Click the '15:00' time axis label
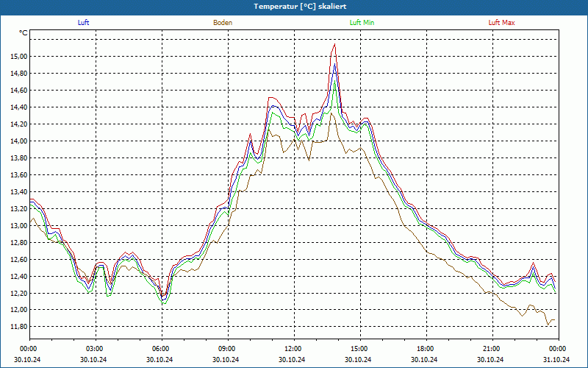 click(x=360, y=348)
